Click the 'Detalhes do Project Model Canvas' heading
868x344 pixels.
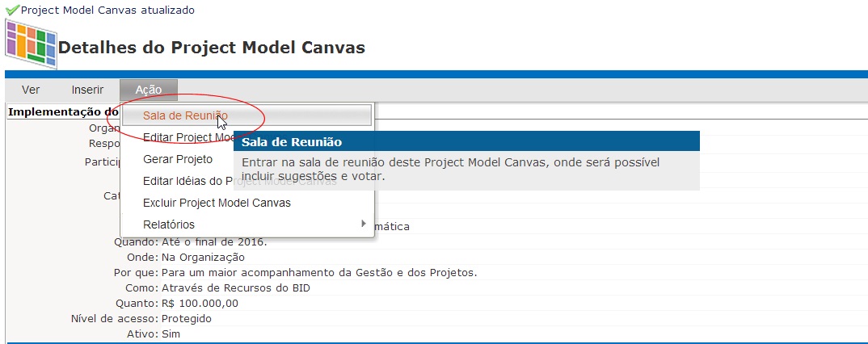click(212, 48)
